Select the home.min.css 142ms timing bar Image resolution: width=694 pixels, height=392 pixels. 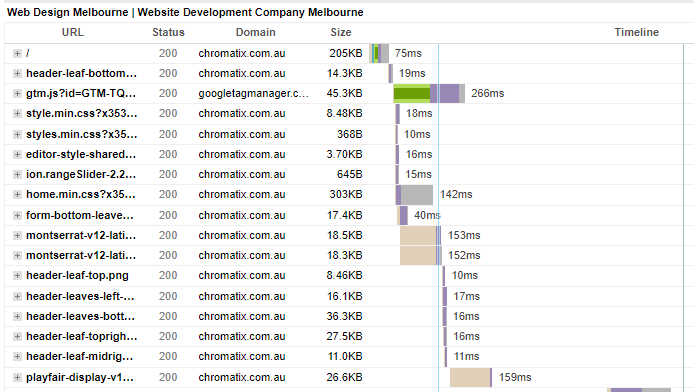click(x=414, y=195)
